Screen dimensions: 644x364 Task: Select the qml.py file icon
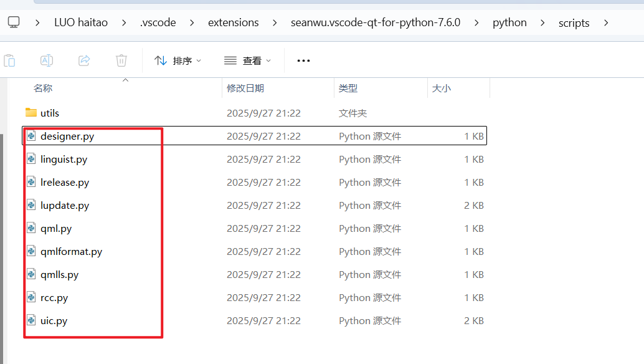tap(31, 228)
